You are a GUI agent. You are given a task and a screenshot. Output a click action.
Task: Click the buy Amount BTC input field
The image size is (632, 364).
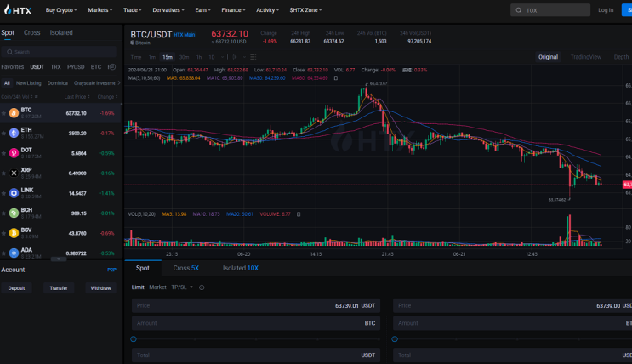click(256, 323)
